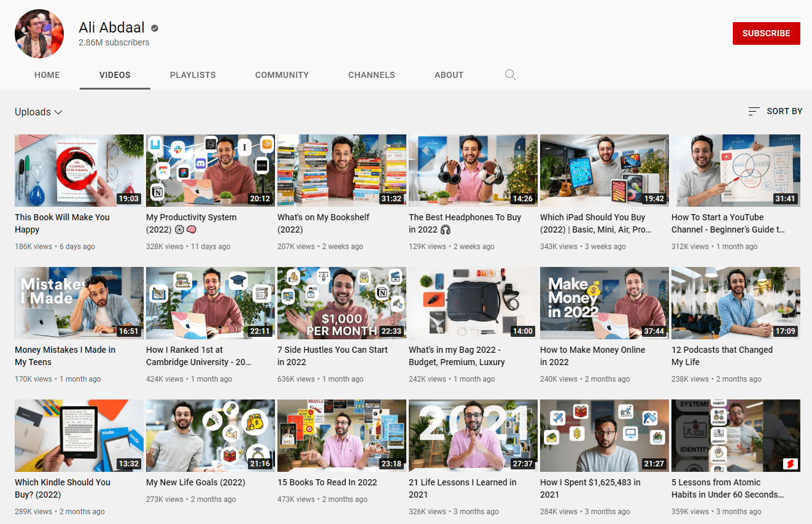Open the '21 Life Lessons' video thumbnail
Image resolution: width=812 pixels, height=524 pixels.
(473, 436)
